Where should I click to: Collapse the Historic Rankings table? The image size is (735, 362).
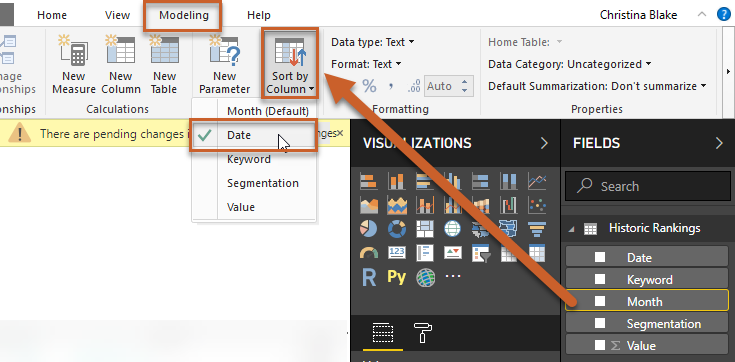(571, 229)
